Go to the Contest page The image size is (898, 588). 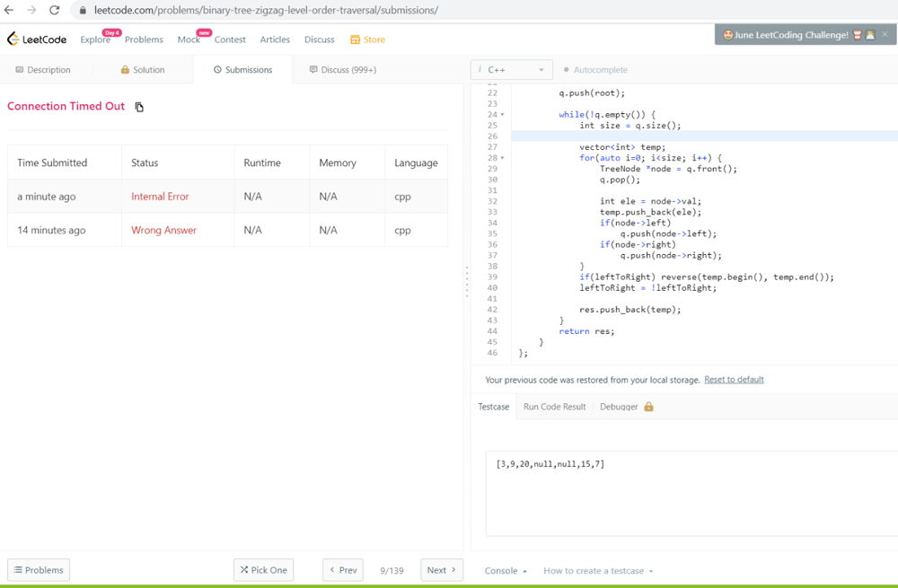pyautogui.click(x=230, y=39)
